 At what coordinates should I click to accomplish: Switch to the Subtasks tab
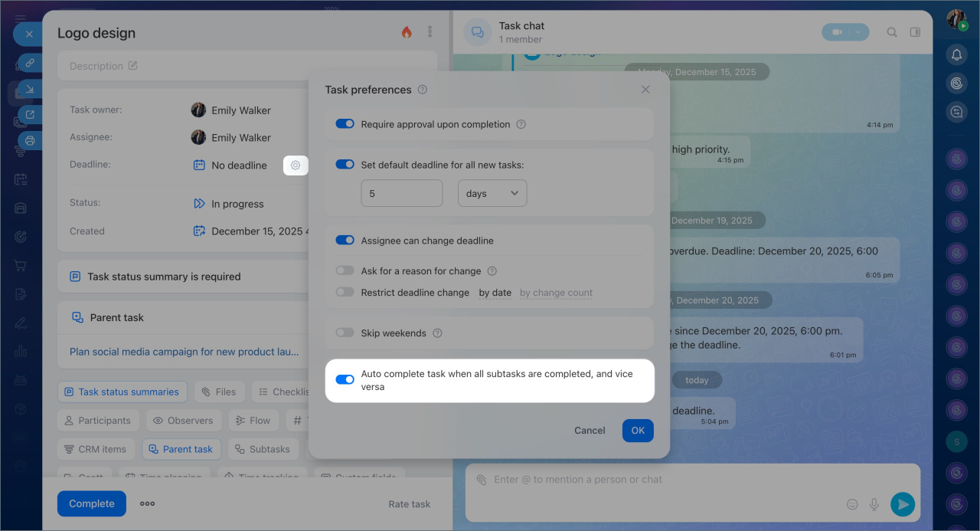[261, 449]
